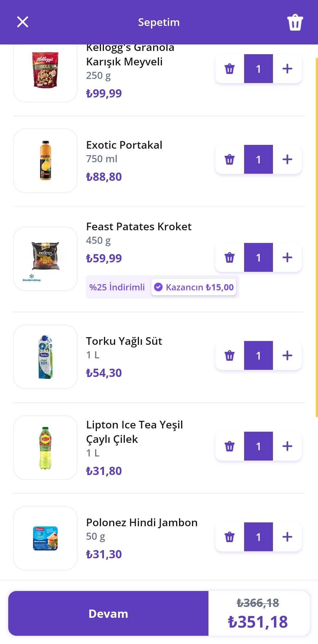
Task: Empty the entire cart with header trash icon
Action: (295, 22)
